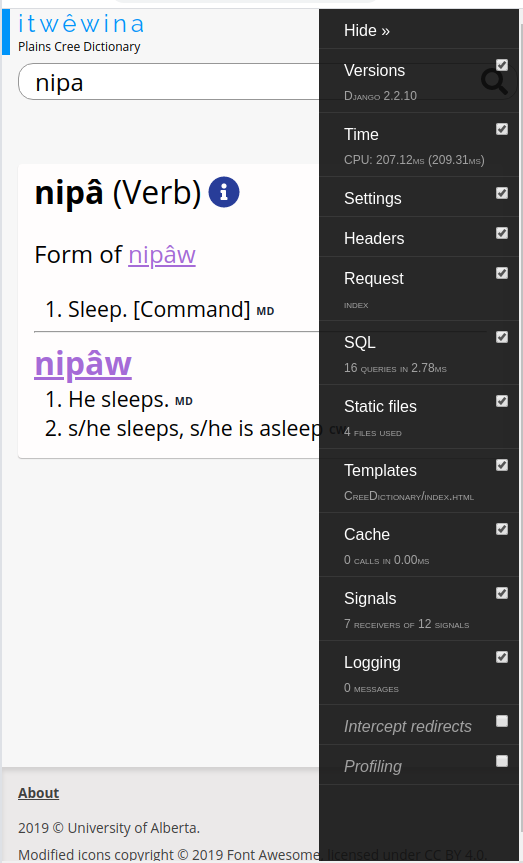Enable the Profiling checkbox
Viewport: 523px width, 863px height.
coord(502,761)
